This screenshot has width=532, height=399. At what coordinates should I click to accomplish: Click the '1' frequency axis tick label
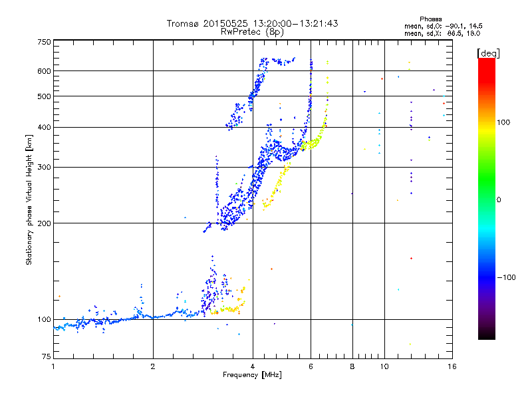point(53,366)
